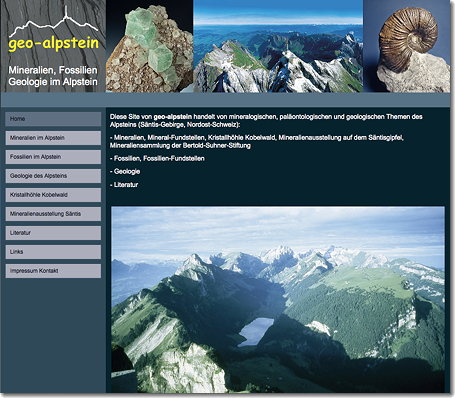Visit Mineralienausstellung Säntis page
455x398 pixels.
53,214
